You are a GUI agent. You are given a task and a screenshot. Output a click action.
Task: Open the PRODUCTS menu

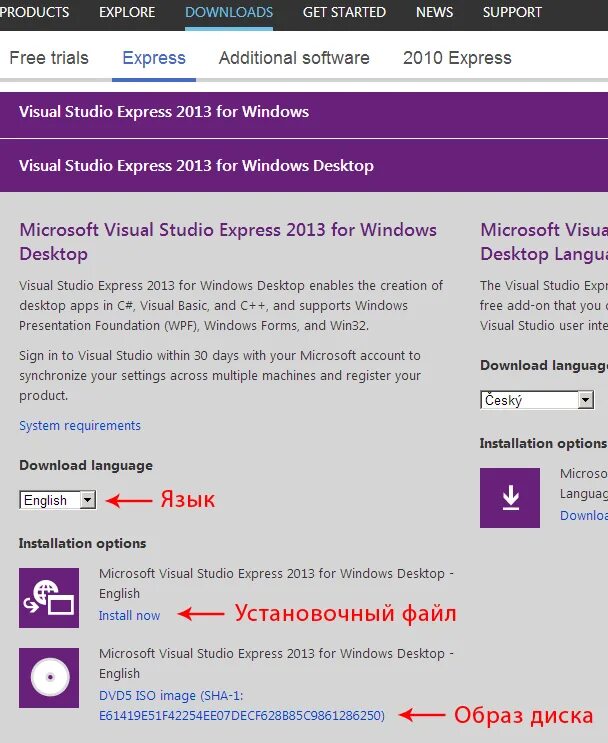click(34, 12)
